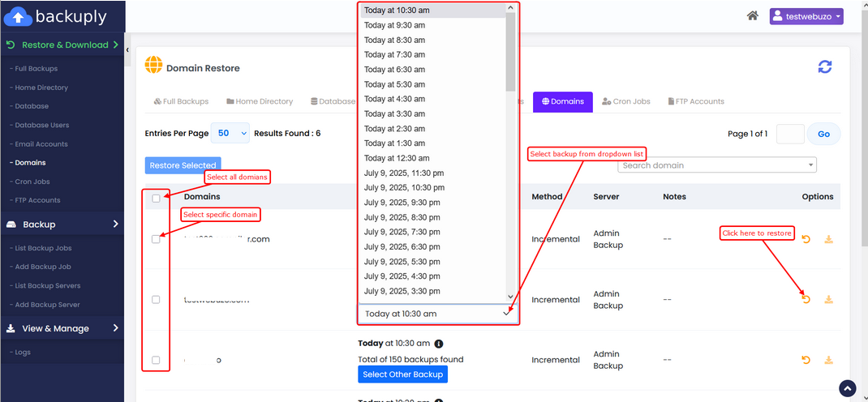Click the blue refresh icon
The width and height of the screenshot is (868, 402).
pos(824,67)
